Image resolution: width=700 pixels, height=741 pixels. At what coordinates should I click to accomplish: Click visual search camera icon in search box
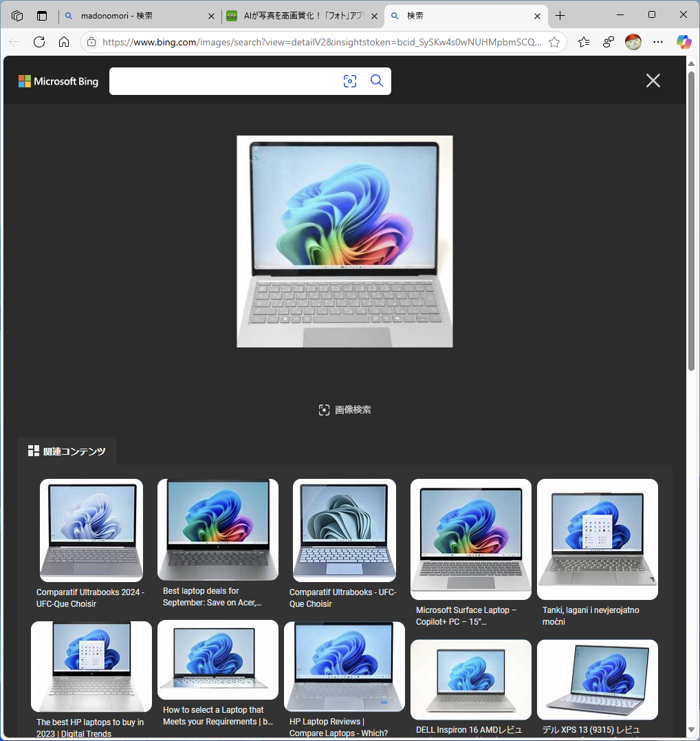click(x=349, y=81)
